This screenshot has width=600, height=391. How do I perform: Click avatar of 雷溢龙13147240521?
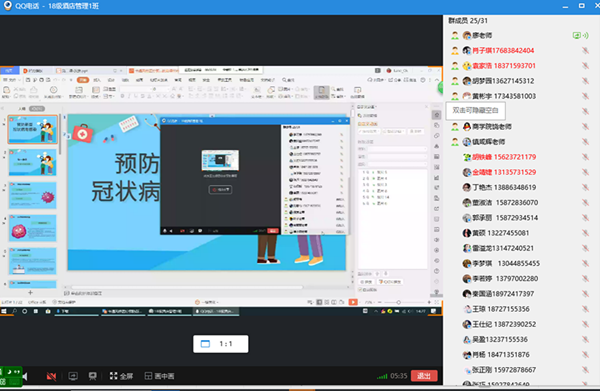pyautogui.click(x=467, y=248)
